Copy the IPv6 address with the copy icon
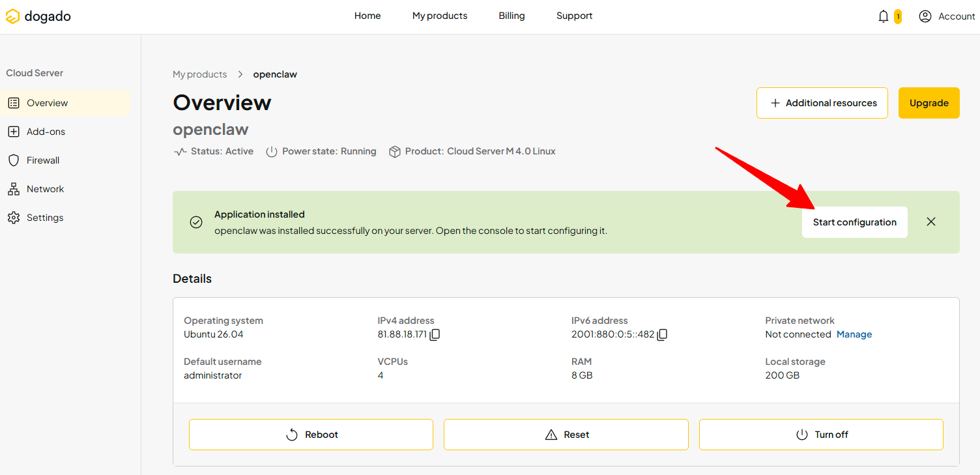Screen dimensions: 980x475 [662, 335]
